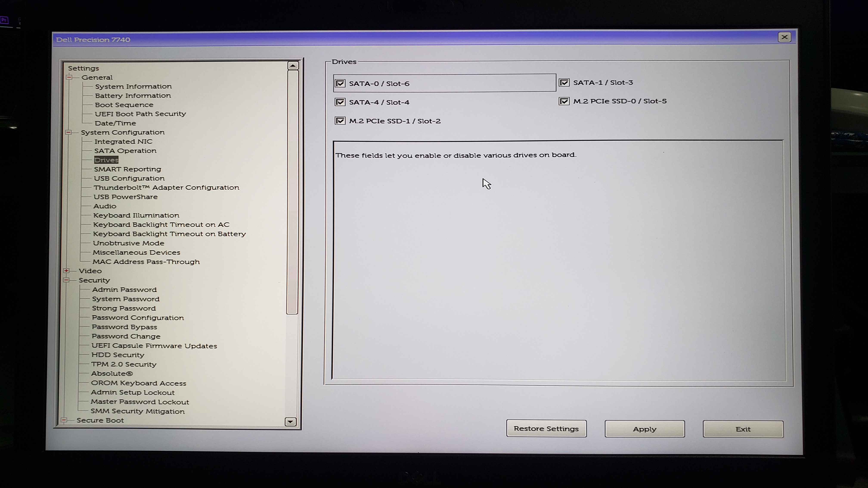868x488 pixels.
Task: Click the scroll up arrow in settings tree
Action: 293,66
